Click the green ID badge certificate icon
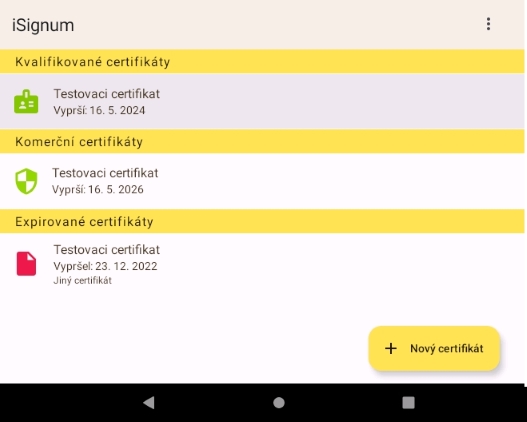Screen dimensions: 527x422 pyautogui.click(x=26, y=101)
